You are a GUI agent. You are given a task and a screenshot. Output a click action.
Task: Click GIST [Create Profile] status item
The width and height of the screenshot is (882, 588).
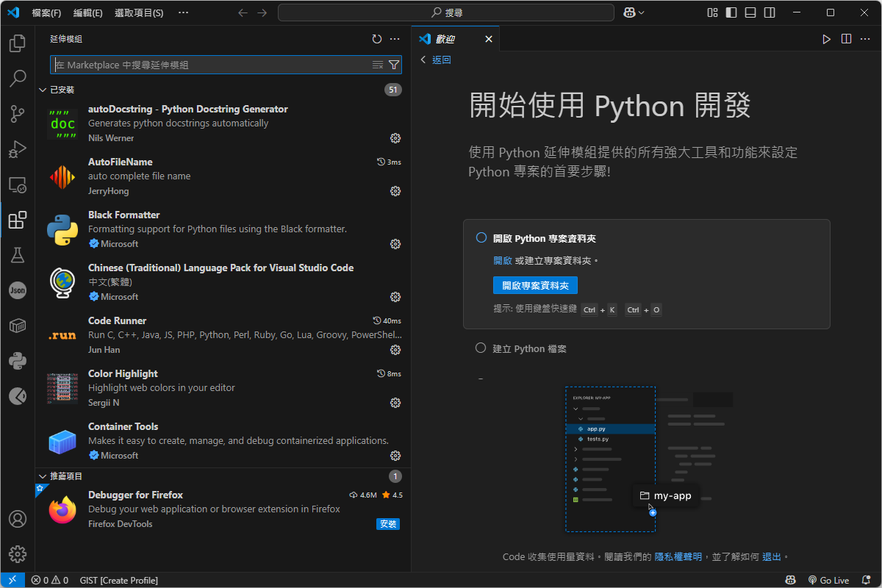point(119,580)
